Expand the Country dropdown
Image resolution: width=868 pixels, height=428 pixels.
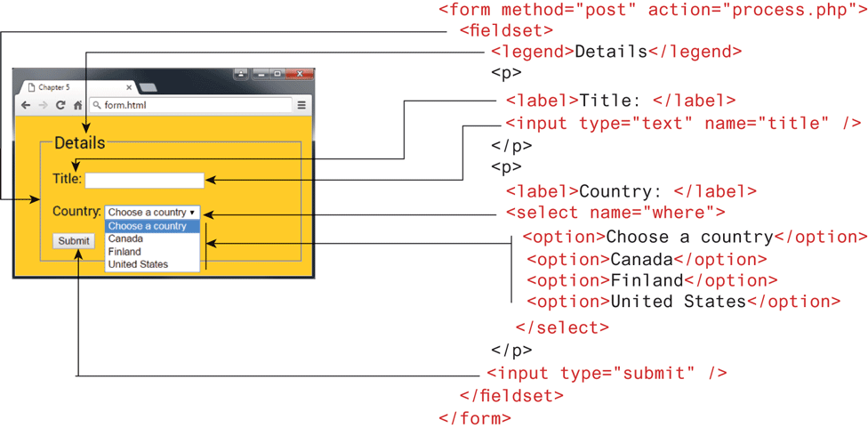click(153, 213)
